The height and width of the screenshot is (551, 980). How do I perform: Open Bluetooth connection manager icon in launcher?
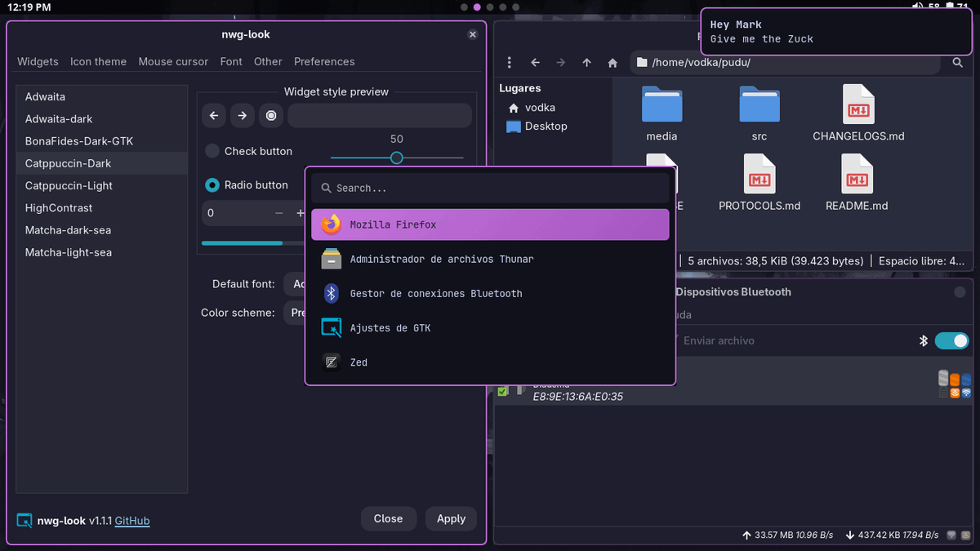click(331, 293)
